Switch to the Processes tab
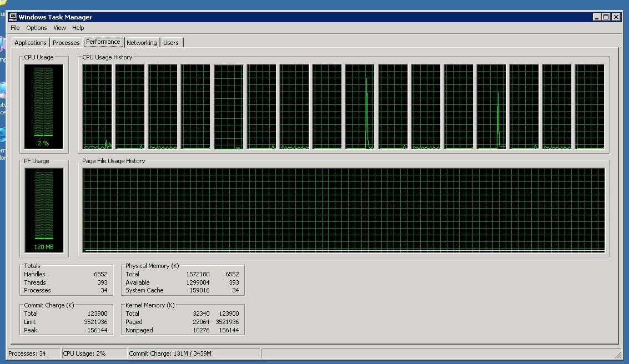The height and width of the screenshot is (364, 629). coord(66,43)
